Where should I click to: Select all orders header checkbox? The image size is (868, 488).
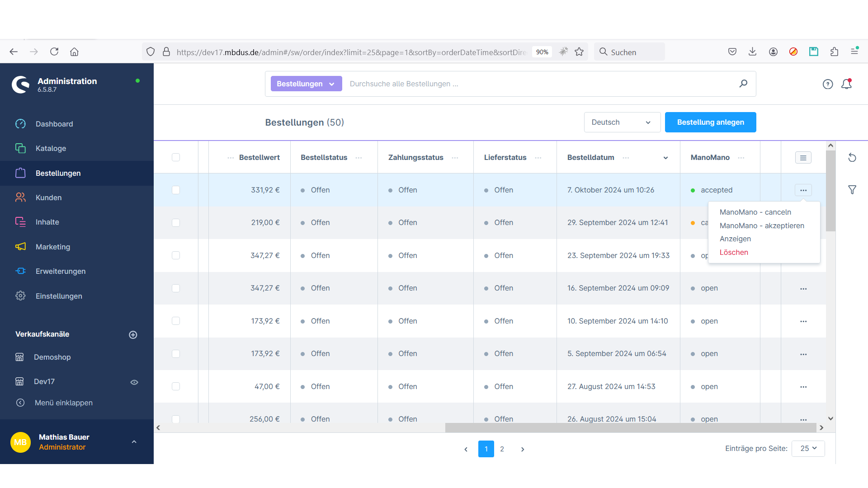[x=176, y=157]
